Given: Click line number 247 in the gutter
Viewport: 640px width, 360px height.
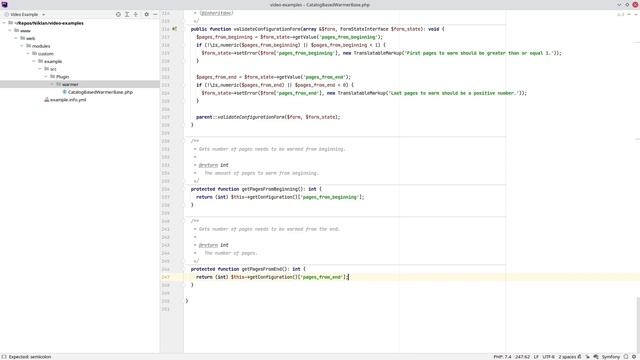Looking at the screenshot, I should pos(165,277).
